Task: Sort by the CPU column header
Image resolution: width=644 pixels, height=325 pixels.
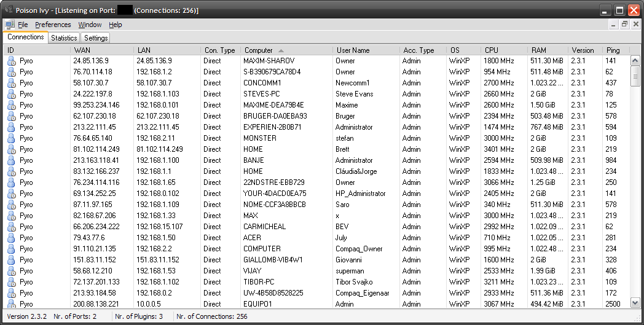Action: coord(504,50)
